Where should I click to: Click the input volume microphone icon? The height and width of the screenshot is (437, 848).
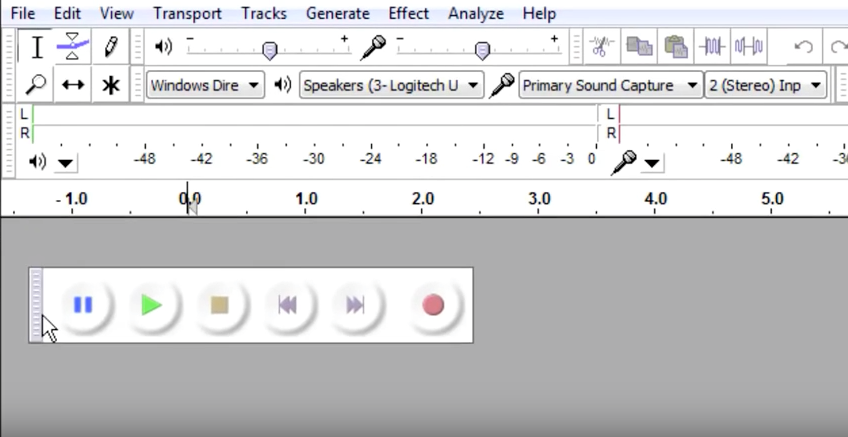[373, 48]
